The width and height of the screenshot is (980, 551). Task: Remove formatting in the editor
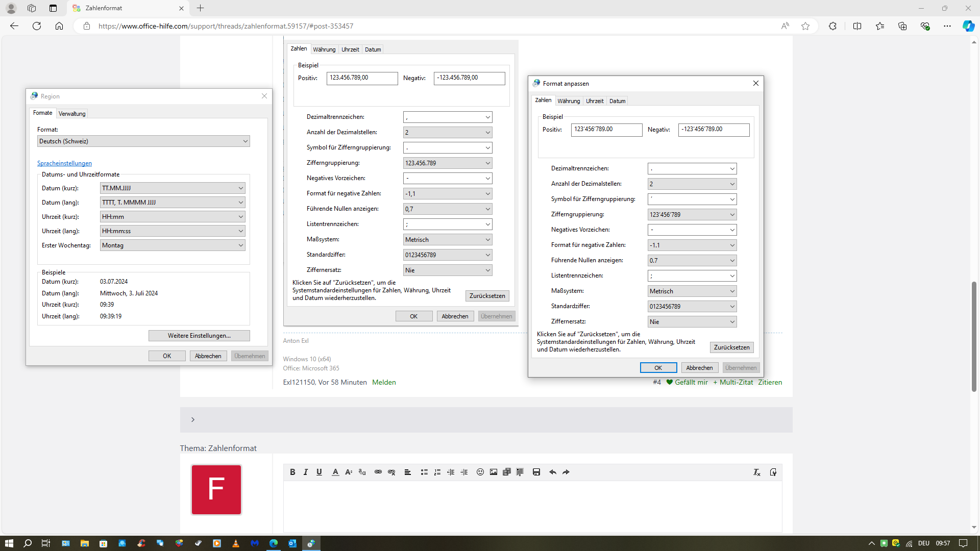[x=757, y=472]
